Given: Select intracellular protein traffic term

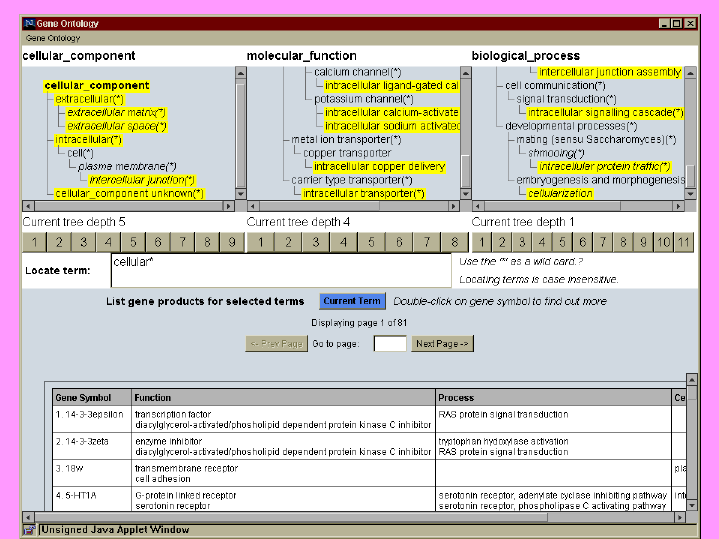Looking at the screenshot, I should [x=604, y=167].
